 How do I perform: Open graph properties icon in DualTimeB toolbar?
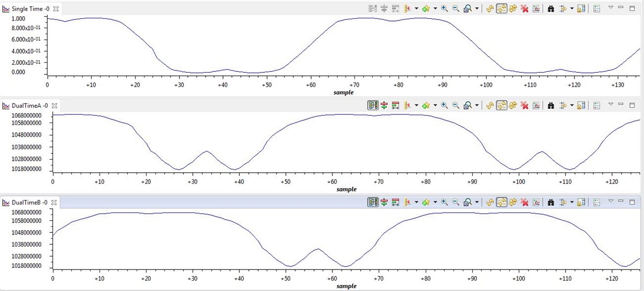point(536,202)
